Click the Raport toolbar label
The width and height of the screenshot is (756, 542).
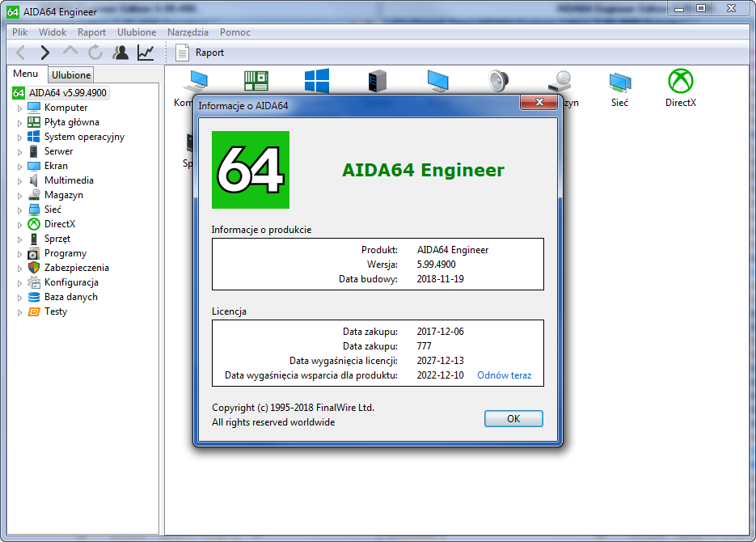click(209, 53)
